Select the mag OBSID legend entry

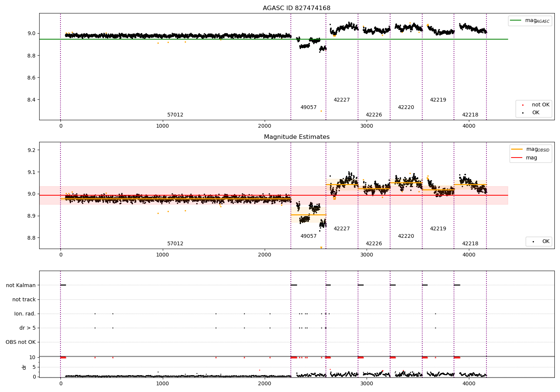(x=530, y=149)
